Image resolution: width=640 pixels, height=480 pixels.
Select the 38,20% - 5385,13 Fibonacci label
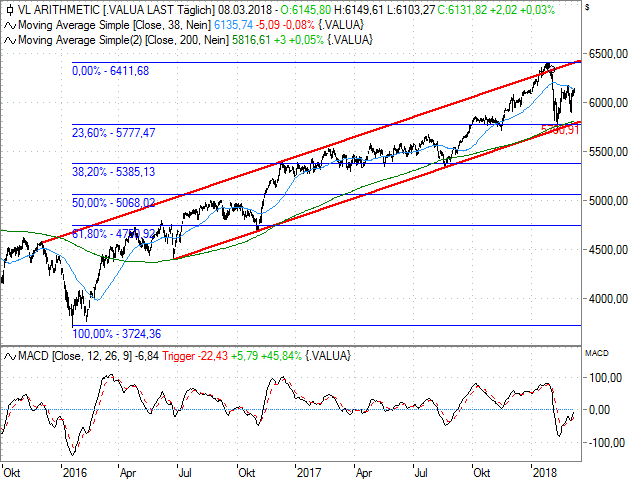113,172
